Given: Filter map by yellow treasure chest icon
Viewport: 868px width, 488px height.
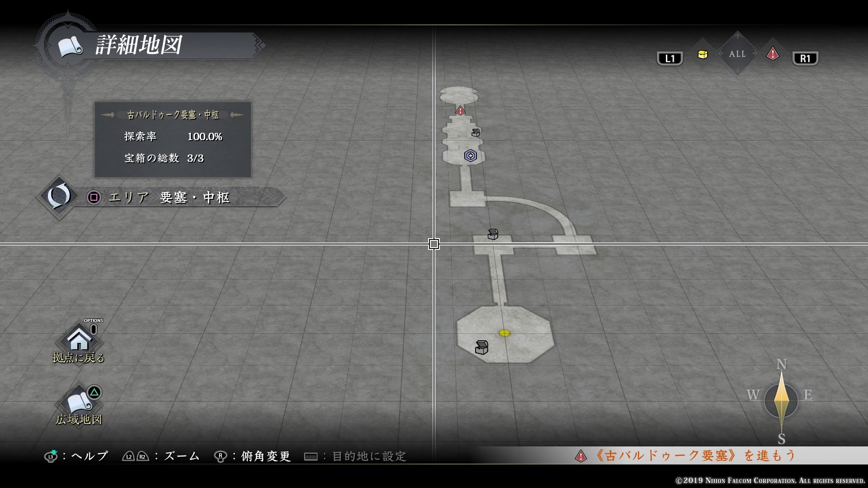Looking at the screenshot, I should point(703,55).
